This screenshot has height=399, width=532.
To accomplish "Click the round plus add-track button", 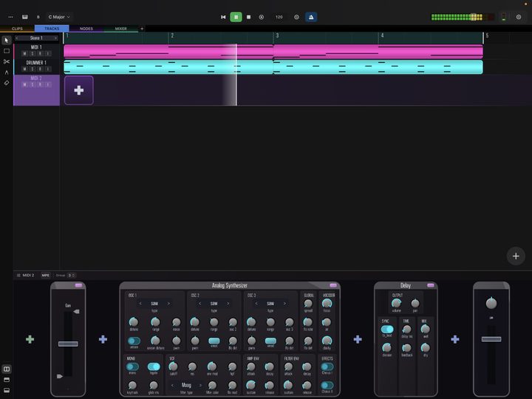I will tap(516, 256).
